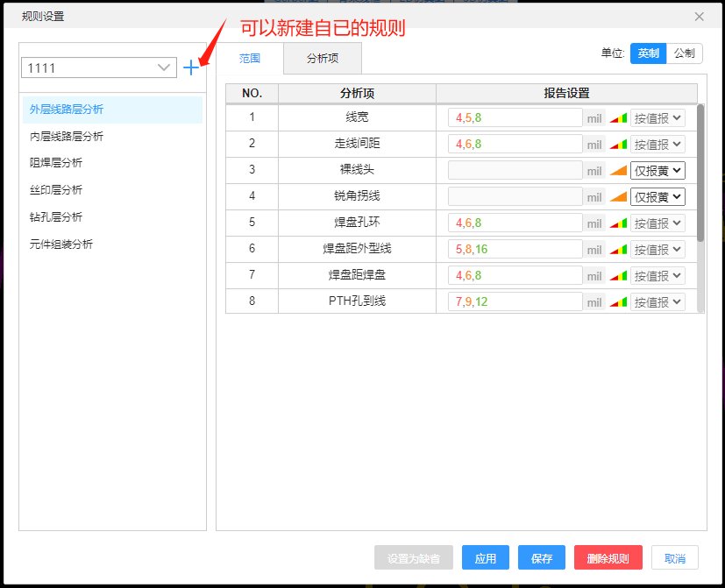Click severity color icon in PTH孔到线 row
This screenshot has height=588, width=725.
click(619, 302)
